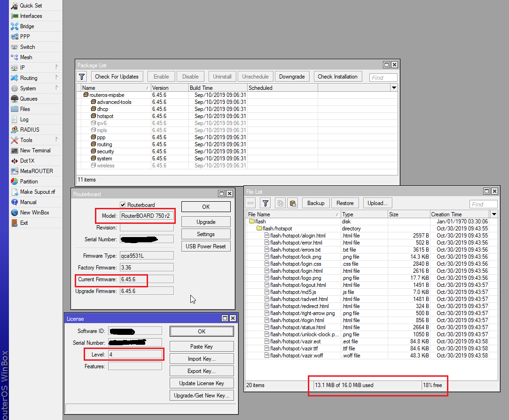Screen dimensions: 509x420
Task: Click Check Installation button
Action: point(337,77)
